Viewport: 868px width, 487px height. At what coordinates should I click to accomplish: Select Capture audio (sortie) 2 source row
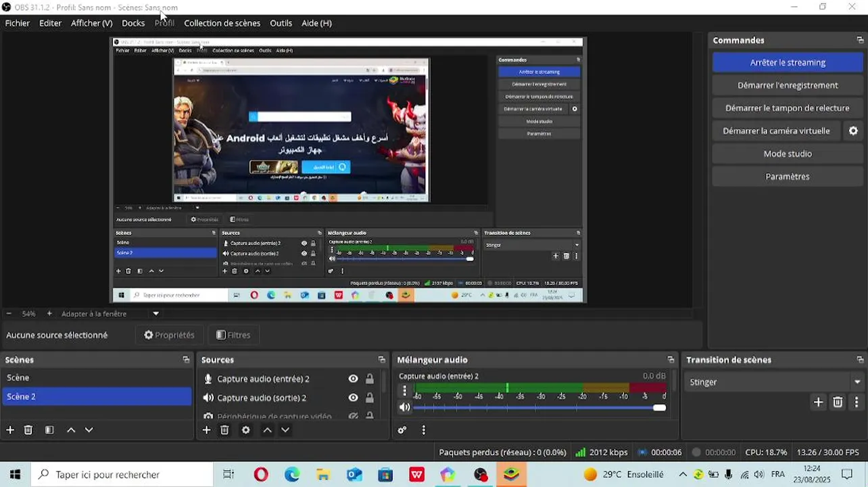coord(289,398)
